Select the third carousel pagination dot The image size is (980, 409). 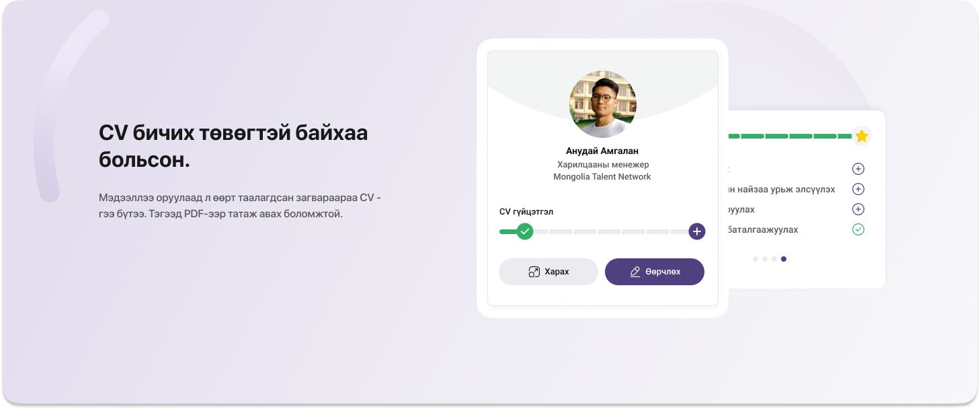tap(774, 259)
